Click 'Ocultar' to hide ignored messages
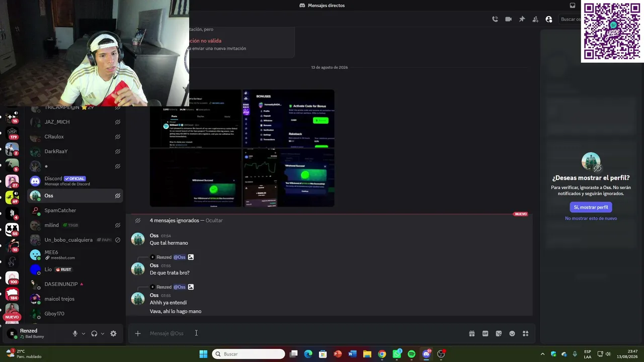Image resolution: width=644 pixels, height=362 pixels. tap(214, 220)
